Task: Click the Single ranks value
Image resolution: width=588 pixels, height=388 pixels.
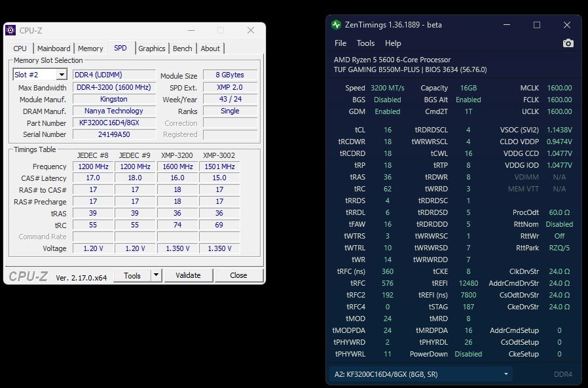Action: pyautogui.click(x=230, y=111)
